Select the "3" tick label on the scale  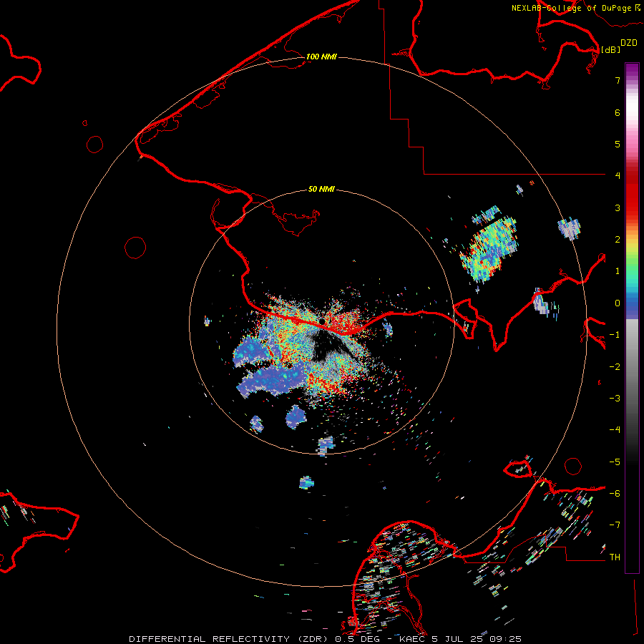click(x=618, y=208)
